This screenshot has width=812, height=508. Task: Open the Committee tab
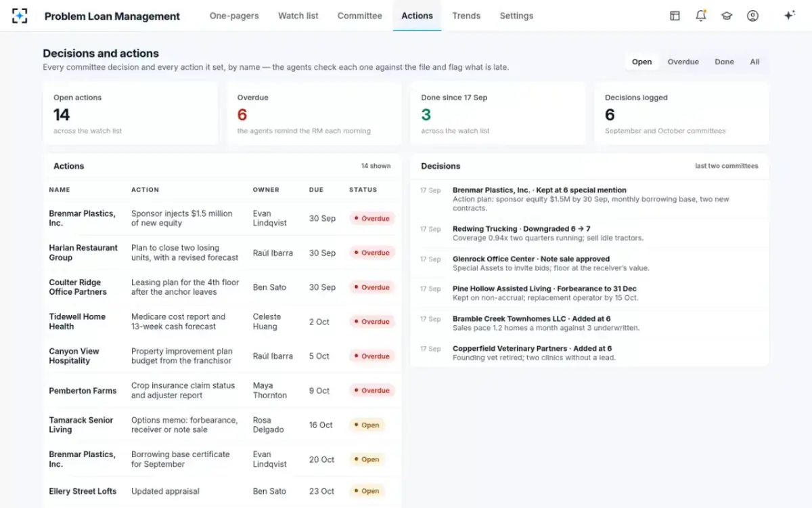point(360,16)
